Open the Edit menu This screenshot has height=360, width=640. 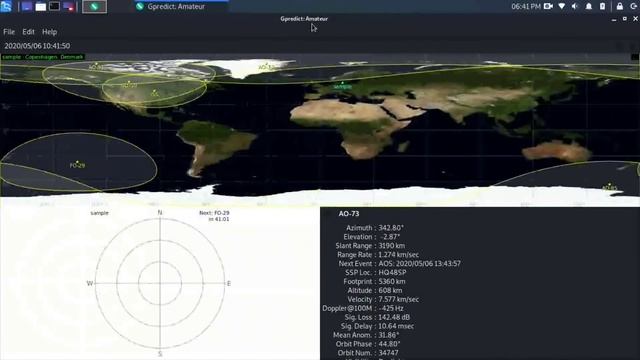(x=28, y=32)
